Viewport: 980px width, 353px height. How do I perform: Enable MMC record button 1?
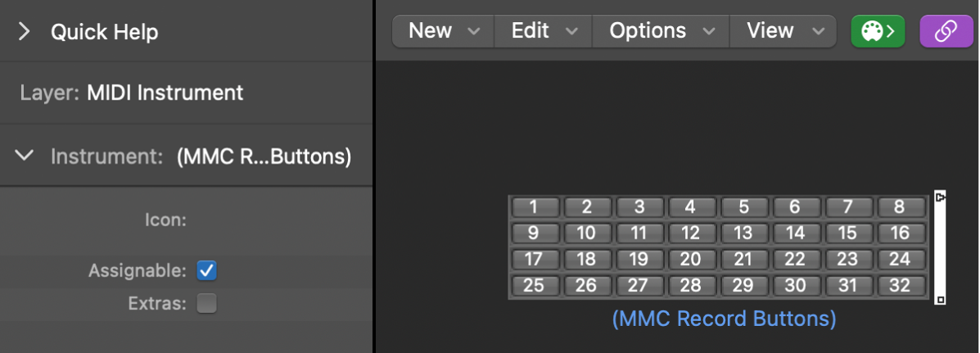click(533, 207)
